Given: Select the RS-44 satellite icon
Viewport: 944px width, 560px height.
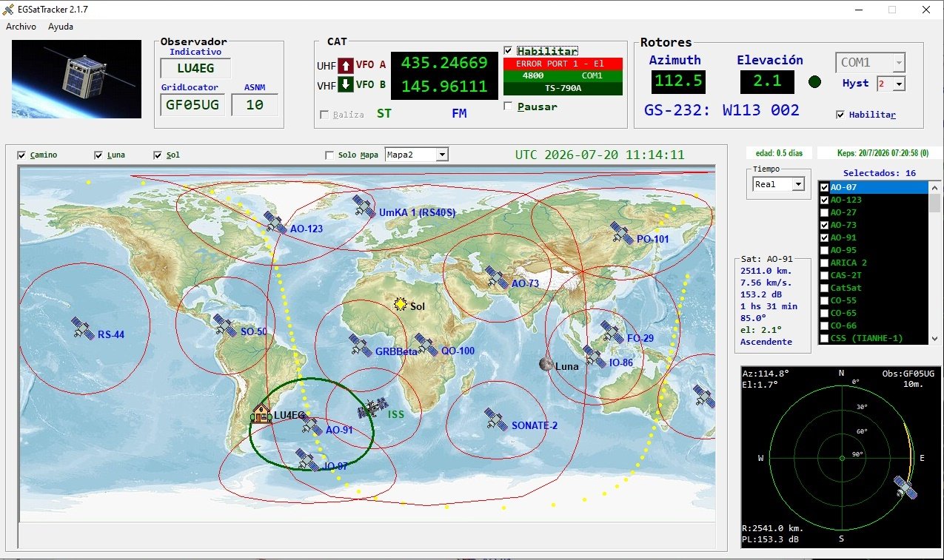Looking at the screenshot, I should coord(83,328).
